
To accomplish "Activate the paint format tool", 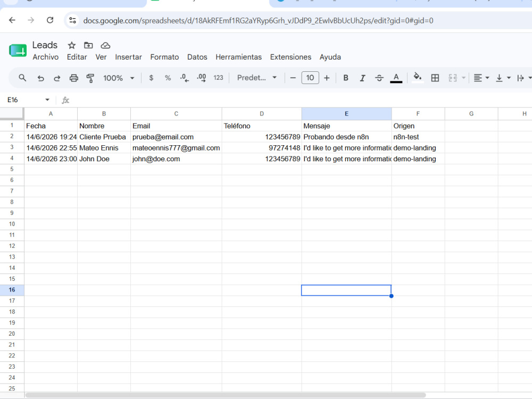I will tap(90, 78).
